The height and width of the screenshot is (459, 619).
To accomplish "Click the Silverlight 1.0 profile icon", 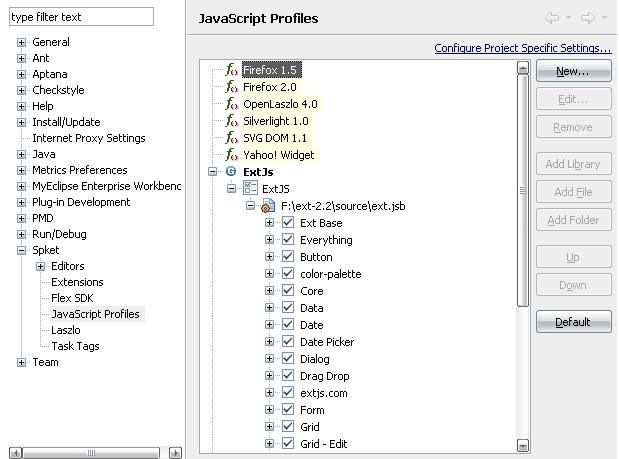I will tap(232, 121).
